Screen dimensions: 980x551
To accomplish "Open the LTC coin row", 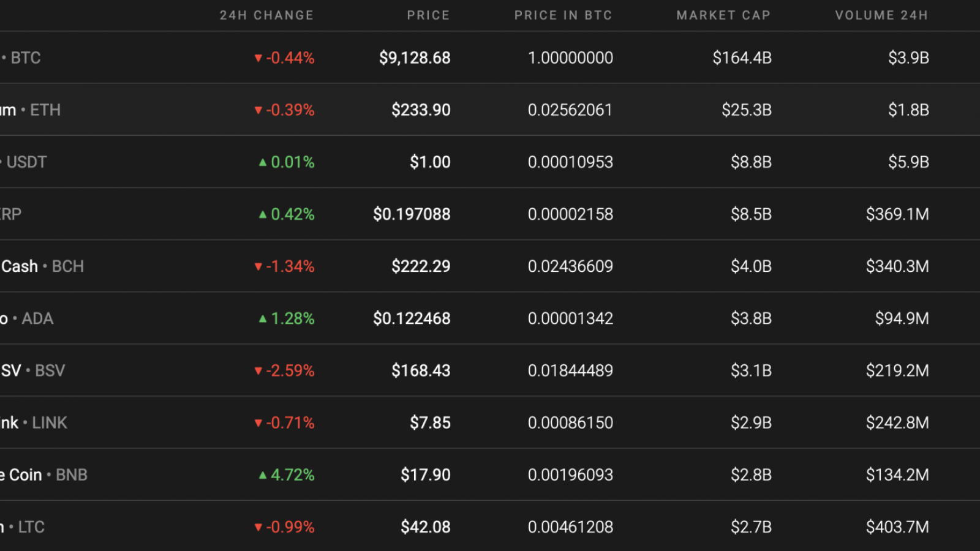I will coord(490,526).
